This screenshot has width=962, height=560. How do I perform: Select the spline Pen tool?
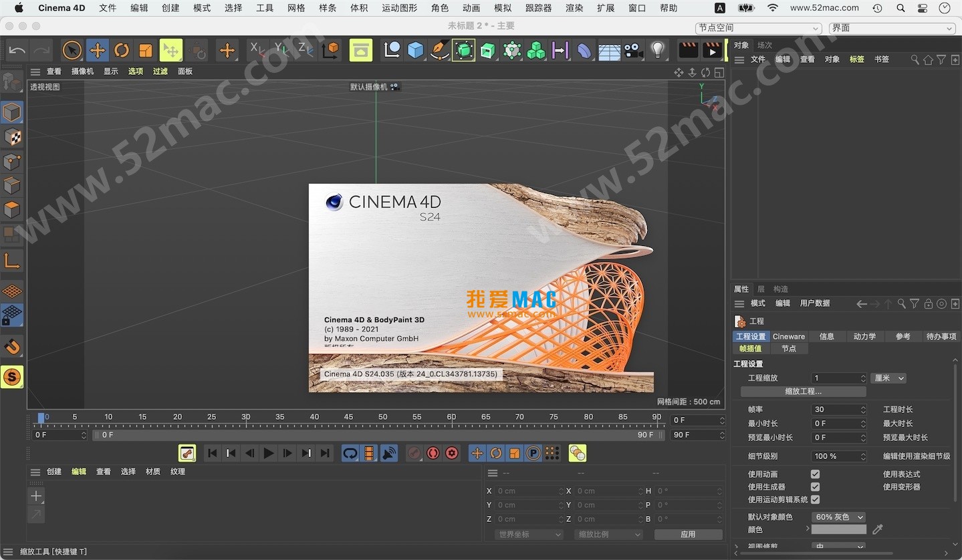point(439,50)
